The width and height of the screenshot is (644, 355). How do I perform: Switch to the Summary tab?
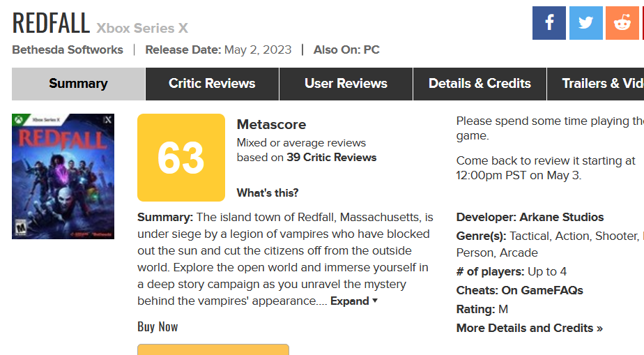(78, 84)
